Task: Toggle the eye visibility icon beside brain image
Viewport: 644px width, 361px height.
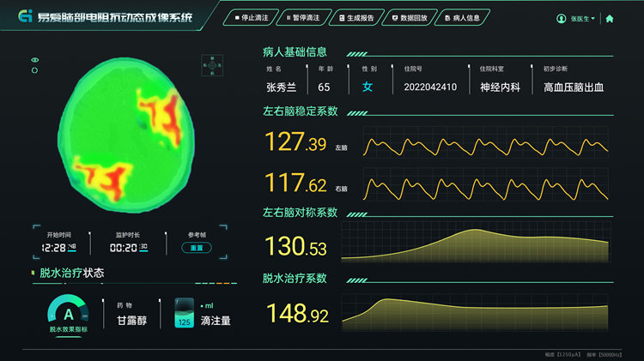Action: point(35,59)
